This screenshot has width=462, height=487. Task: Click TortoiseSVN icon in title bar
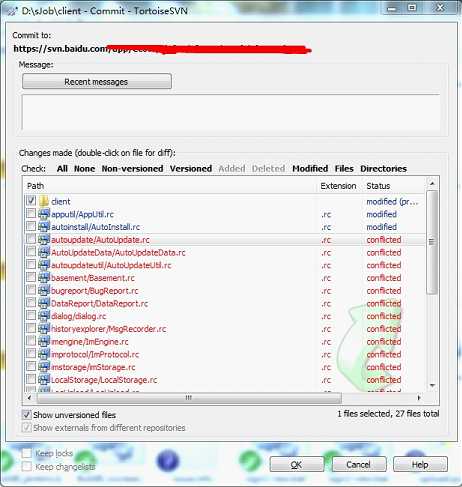click(12, 11)
